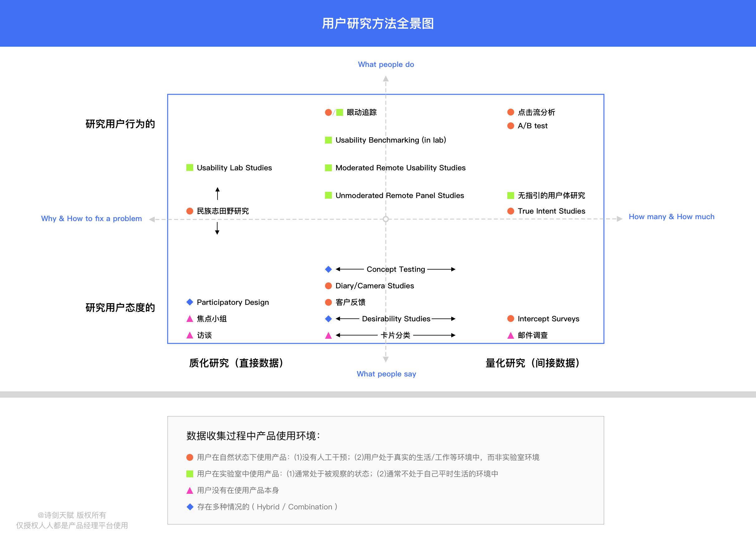Click the title 用户研究方法全景图
Image resolution: width=756 pixels, height=543 pixels.
click(x=378, y=23)
